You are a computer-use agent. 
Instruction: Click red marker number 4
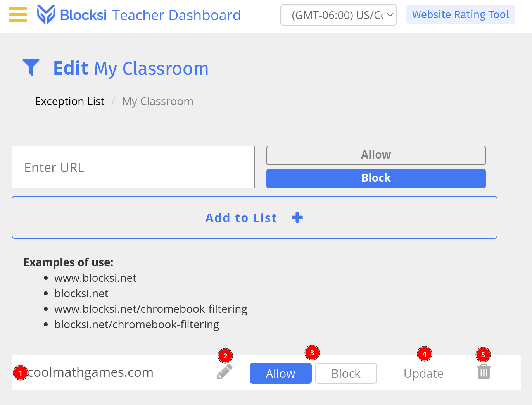pos(425,354)
